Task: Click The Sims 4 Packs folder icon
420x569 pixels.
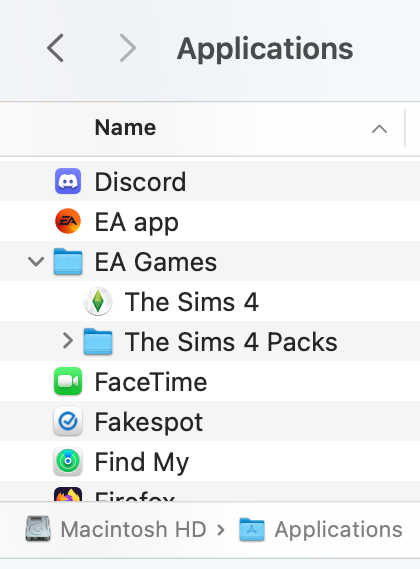Action: point(98,341)
